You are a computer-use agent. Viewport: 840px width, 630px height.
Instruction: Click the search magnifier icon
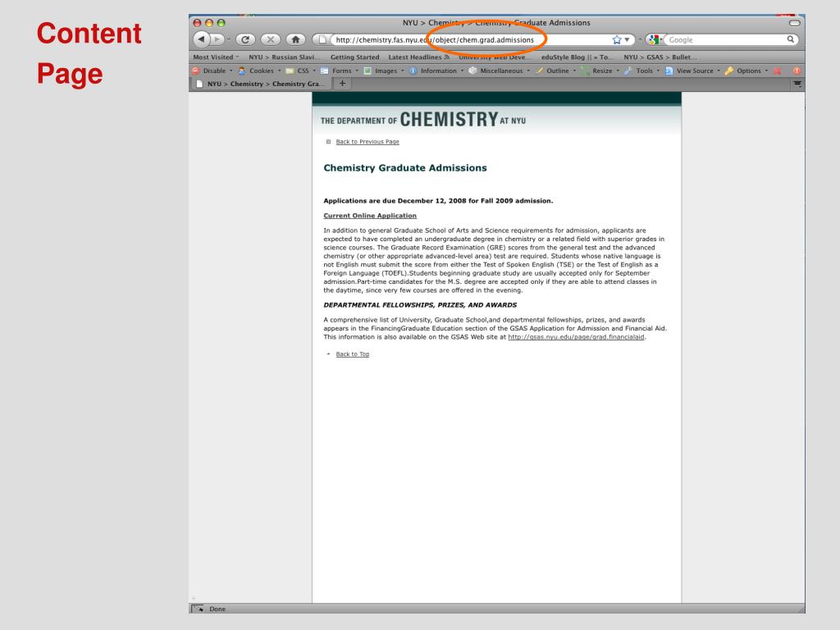[790, 39]
